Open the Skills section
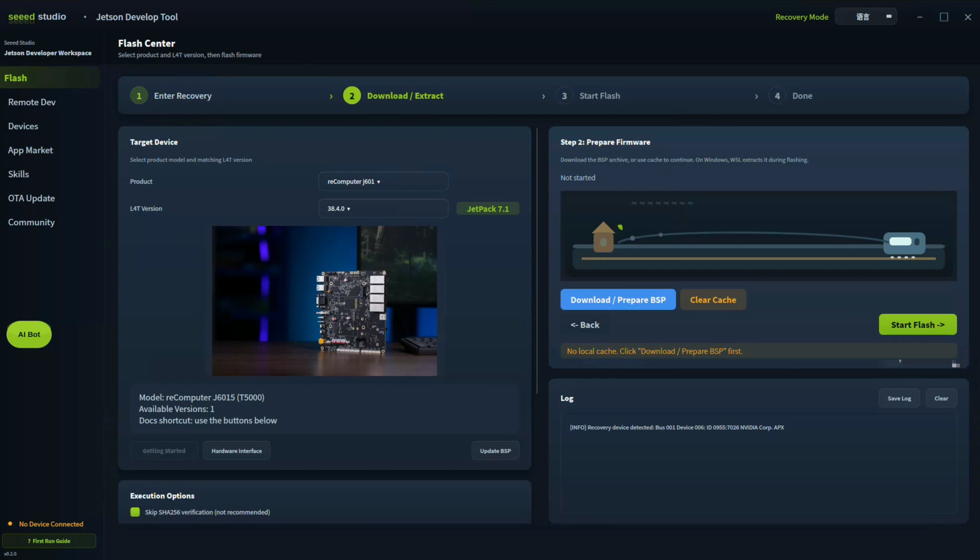 coord(18,174)
